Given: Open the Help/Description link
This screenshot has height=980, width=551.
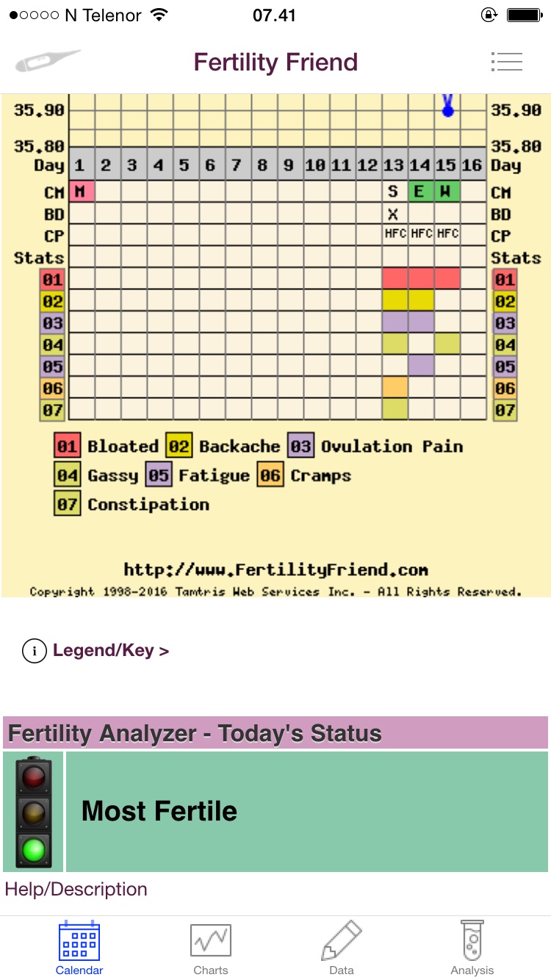Looking at the screenshot, I should (76, 889).
